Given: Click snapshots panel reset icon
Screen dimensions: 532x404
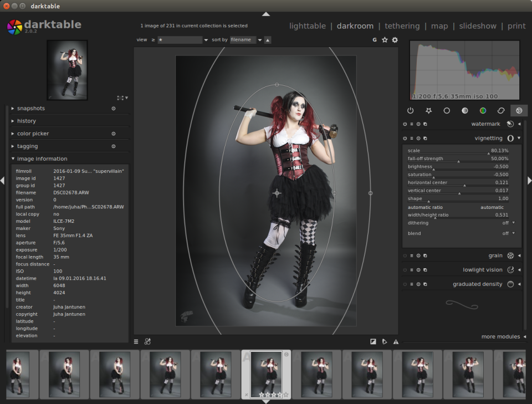Looking at the screenshot, I should coord(113,109).
